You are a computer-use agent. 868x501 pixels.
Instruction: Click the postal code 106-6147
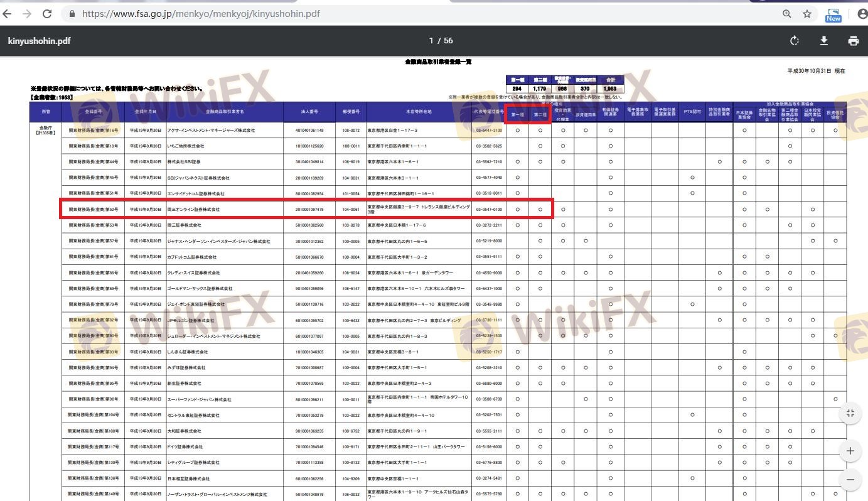[x=351, y=289]
